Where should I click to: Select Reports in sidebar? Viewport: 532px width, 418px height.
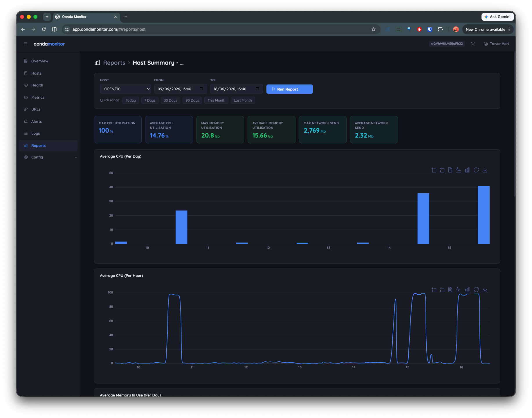[48, 146]
